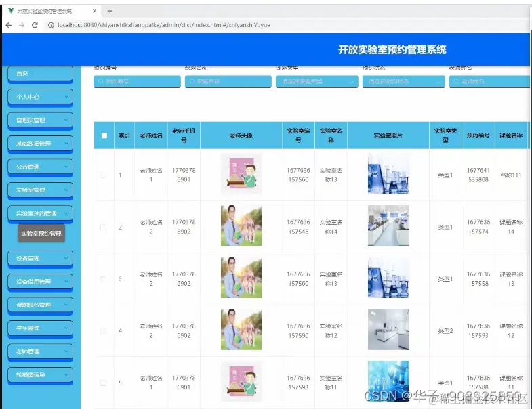This screenshot has height=409, width=532.
Task: Click the lab flask photo in row 3
Action: click(x=388, y=278)
